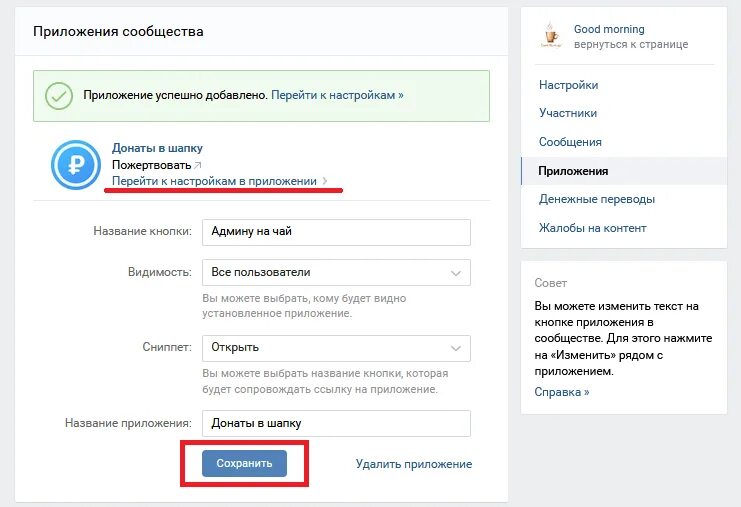The width and height of the screenshot is (741, 507).
Task: Click the Good morning coffee cup avatar
Action: tap(551, 35)
